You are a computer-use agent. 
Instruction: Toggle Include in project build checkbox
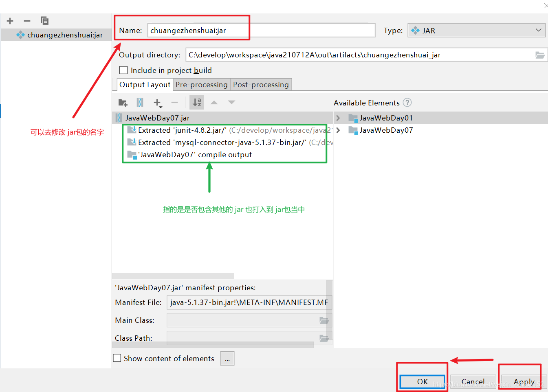(123, 70)
